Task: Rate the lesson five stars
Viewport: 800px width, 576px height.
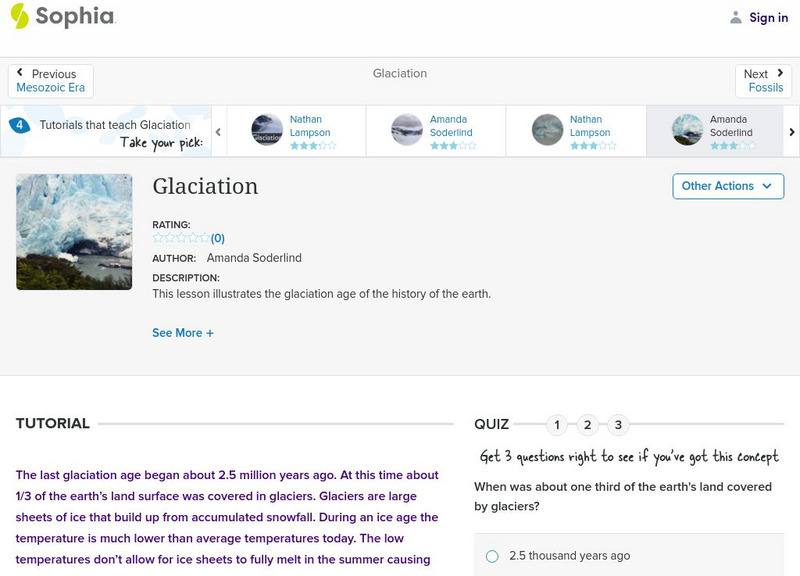Action: coord(203,238)
